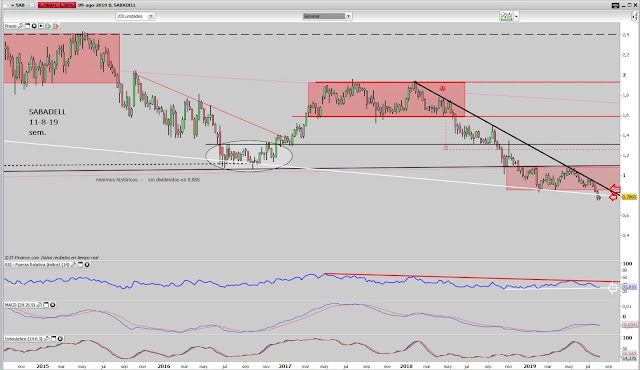The image size is (640, 370).
Task: Click the mínimos históricos annotation text
Action: coord(148,179)
